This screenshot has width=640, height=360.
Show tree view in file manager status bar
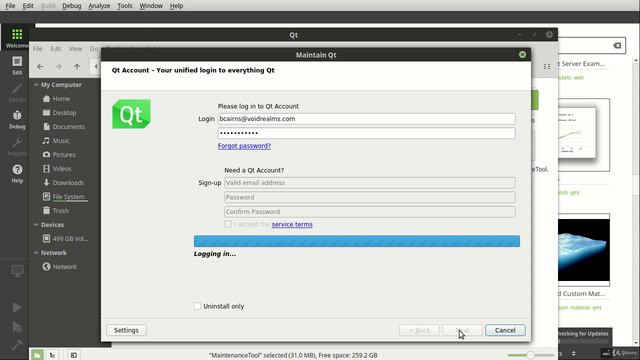click(x=52, y=355)
